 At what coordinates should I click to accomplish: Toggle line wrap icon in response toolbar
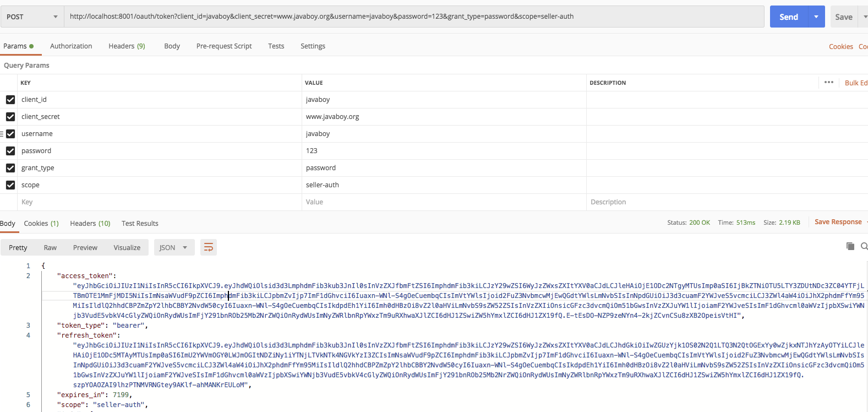pos(209,247)
